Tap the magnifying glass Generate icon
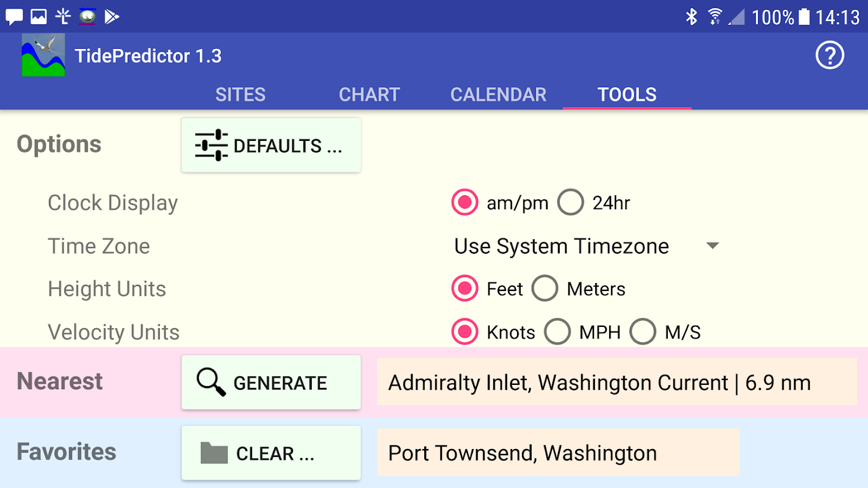 pyautogui.click(x=211, y=383)
